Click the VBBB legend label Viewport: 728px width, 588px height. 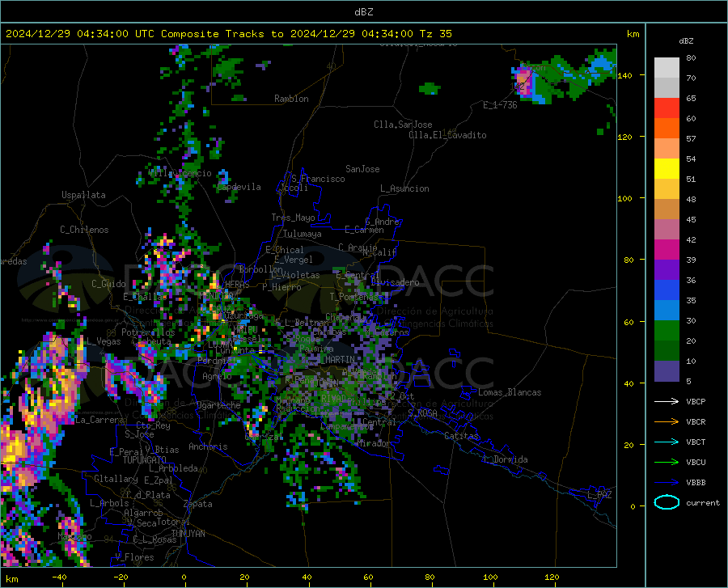click(x=696, y=483)
